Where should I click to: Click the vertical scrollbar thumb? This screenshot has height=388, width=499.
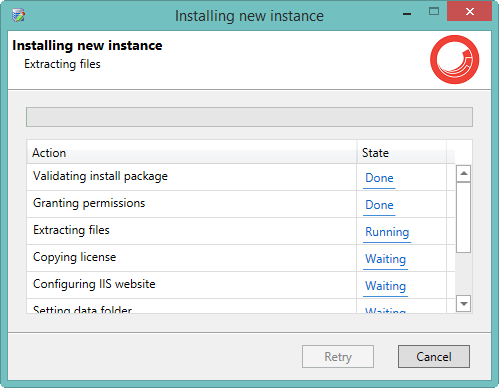(x=463, y=217)
